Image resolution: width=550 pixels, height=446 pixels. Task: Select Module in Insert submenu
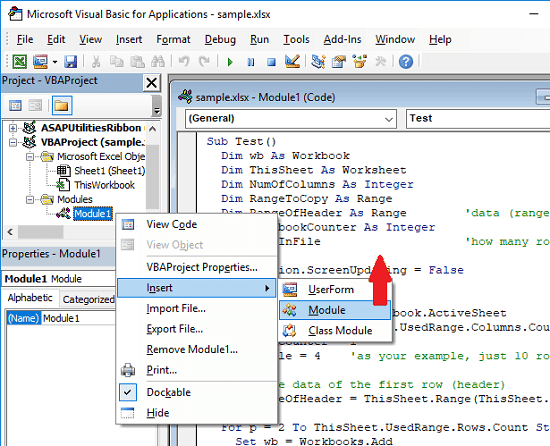coord(335,310)
